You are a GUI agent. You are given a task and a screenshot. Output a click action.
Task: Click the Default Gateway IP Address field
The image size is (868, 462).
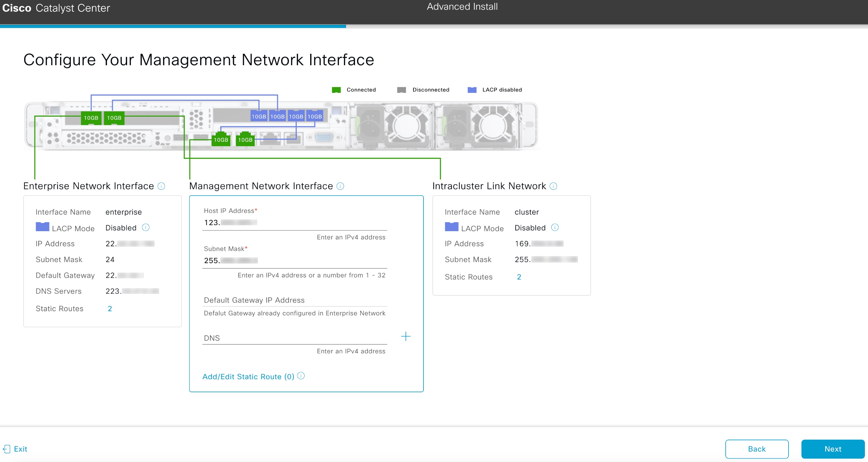[x=294, y=300]
